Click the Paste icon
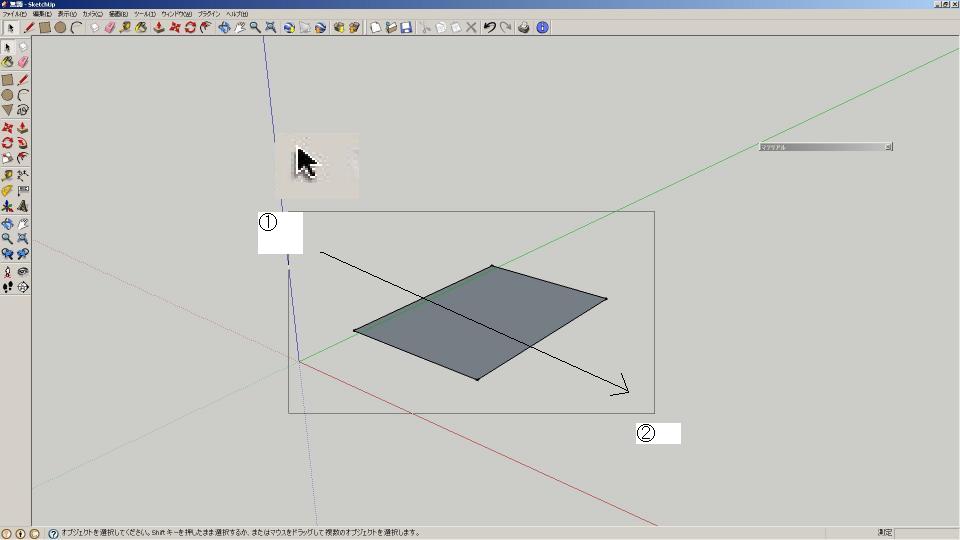The width and height of the screenshot is (960, 540). (456, 28)
